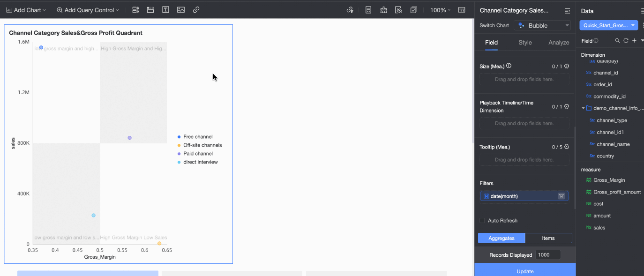
Task: Toggle direct interview legend item
Action: [x=198, y=162]
